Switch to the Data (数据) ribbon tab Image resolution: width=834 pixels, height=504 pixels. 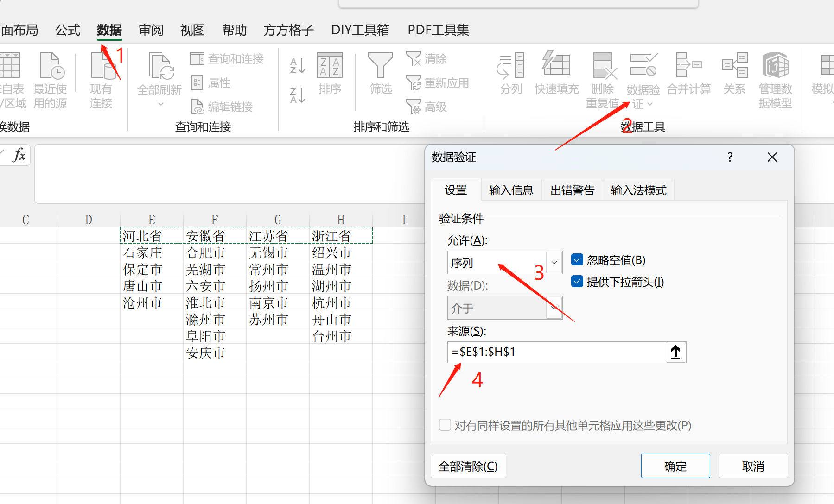(x=109, y=30)
